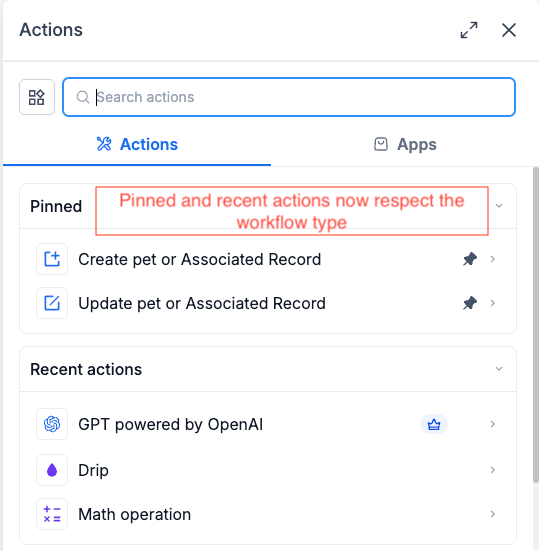Image resolution: width=539 pixels, height=551 pixels.
Task: Click the vertical scrollbar thumb
Action: tap(536, 325)
